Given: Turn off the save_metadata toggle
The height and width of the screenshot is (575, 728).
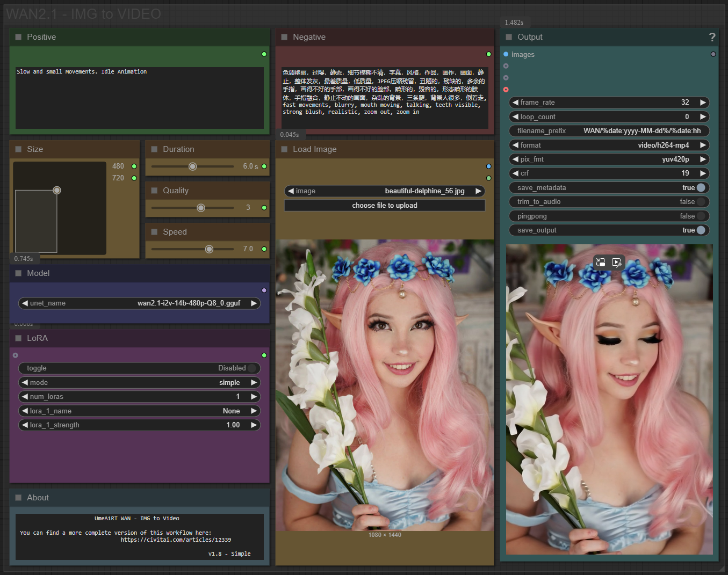Looking at the screenshot, I should (701, 187).
